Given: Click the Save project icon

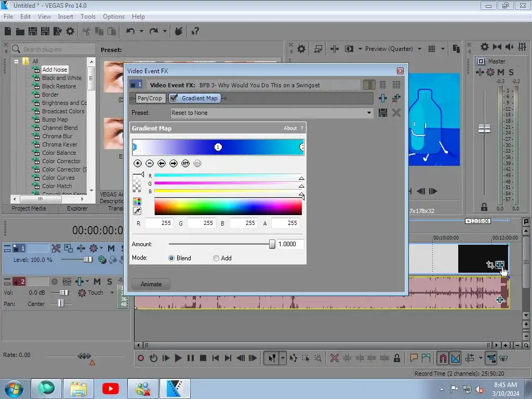Looking at the screenshot, I should click(x=33, y=32).
